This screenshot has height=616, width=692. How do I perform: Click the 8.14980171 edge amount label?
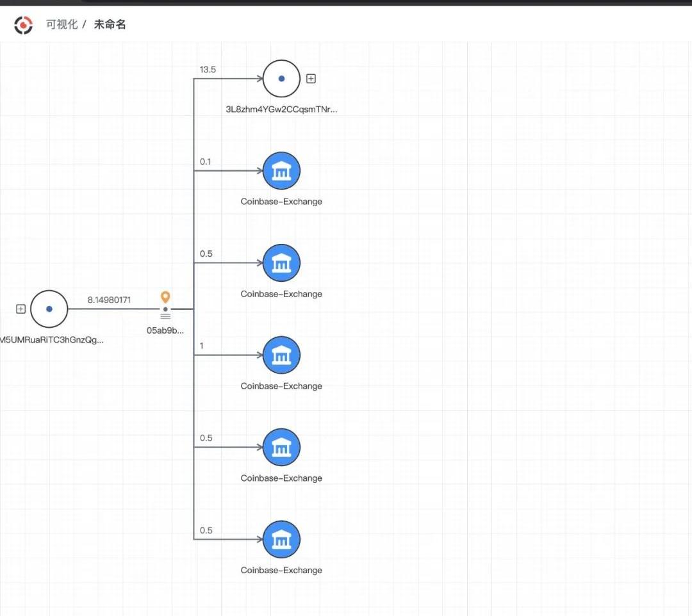coord(109,300)
